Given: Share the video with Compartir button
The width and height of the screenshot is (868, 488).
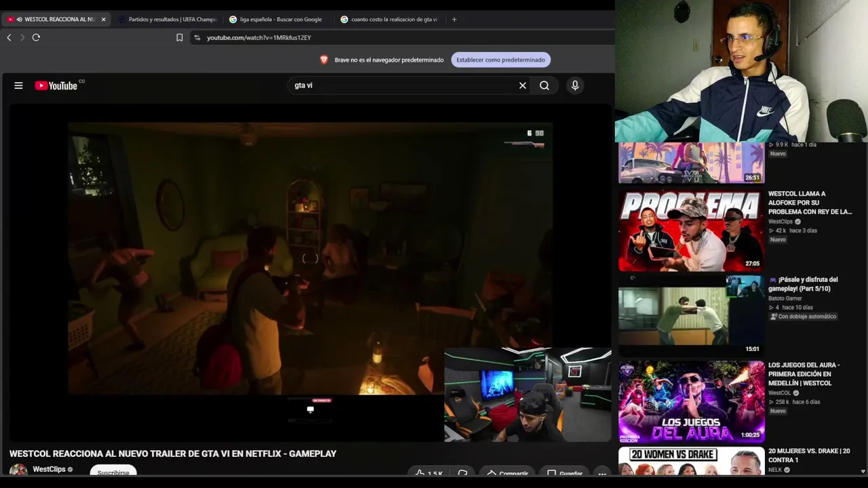Looking at the screenshot, I should click(x=507, y=473).
